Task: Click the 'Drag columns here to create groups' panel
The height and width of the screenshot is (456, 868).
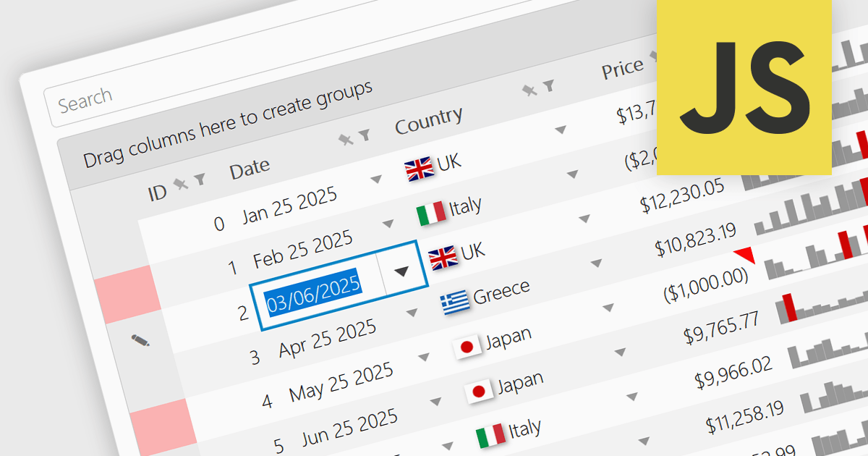Action: (x=228, y=124)
